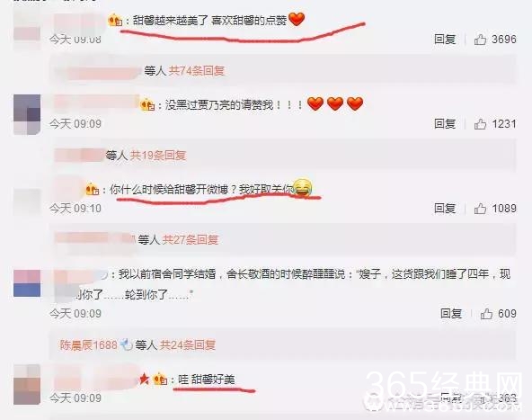The width and height of the screenshot is (532, 420).
Task: Open 陈晨辰1688 user profile link
Action: [x=89, y=345]
